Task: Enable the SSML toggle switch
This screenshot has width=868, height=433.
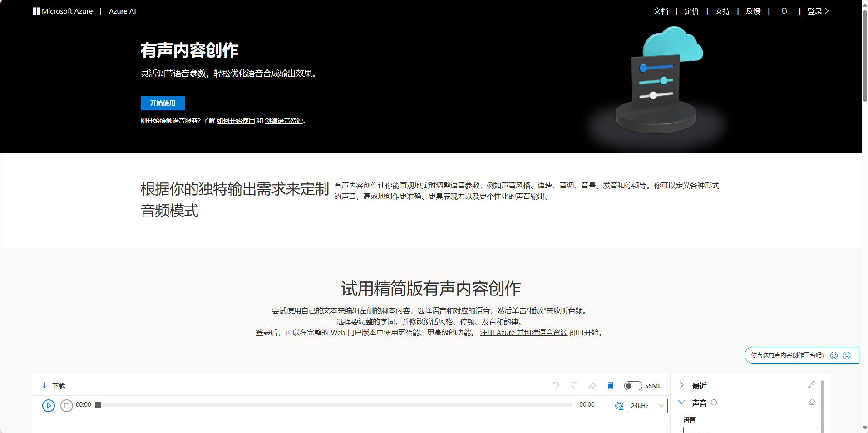Action: pyautogui.click(x=633, y=386)
